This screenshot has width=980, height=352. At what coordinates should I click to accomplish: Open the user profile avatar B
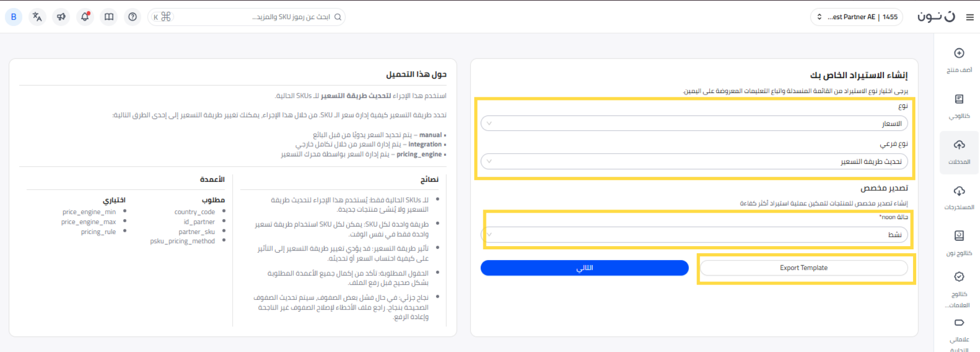(14, 17)
